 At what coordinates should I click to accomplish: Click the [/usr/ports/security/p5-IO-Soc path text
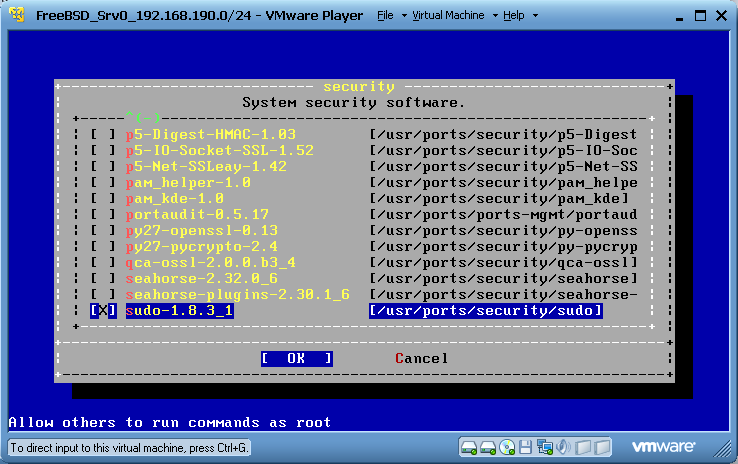(504, 151)
